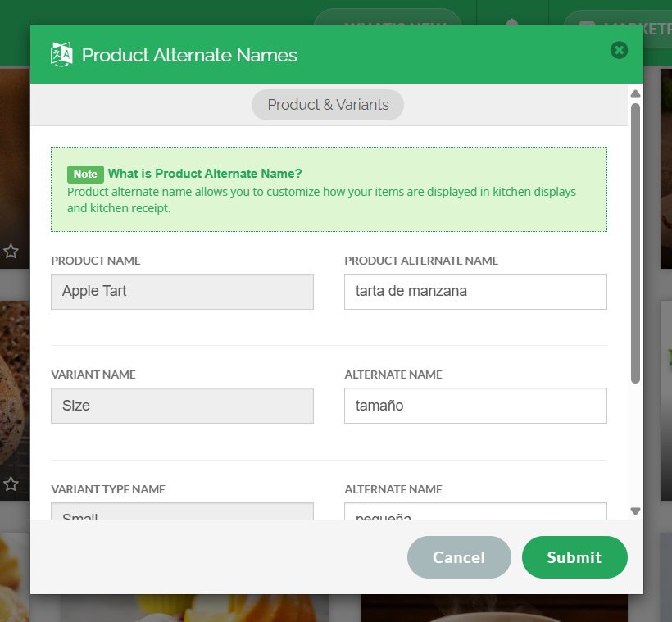Click the upper favorite star icon
The image size is (672, 622).
click(x=11, y=252)
